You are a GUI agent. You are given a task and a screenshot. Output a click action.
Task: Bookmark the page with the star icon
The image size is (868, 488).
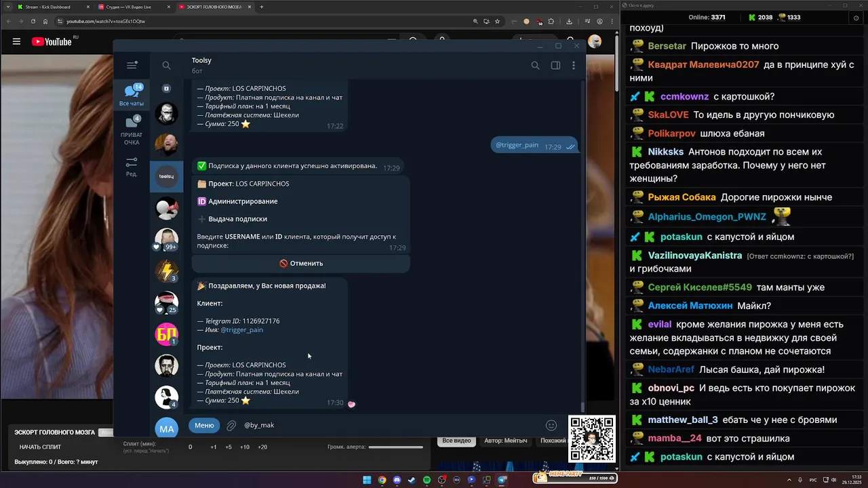pyautogui.click(x=497, y=21)
